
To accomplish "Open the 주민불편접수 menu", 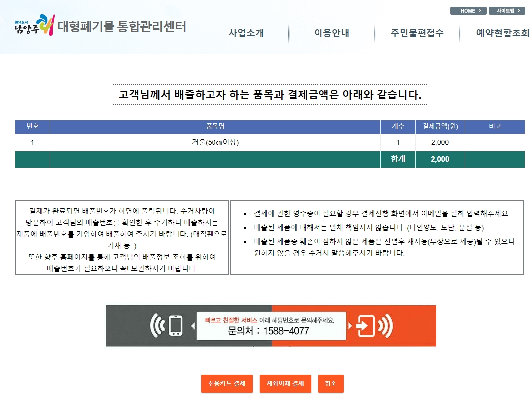I will click(x=417, y=33).
